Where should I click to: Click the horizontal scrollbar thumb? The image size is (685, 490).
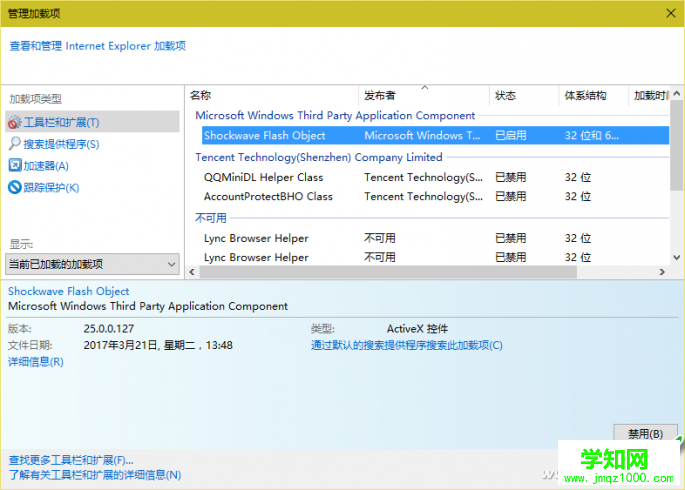388,272
